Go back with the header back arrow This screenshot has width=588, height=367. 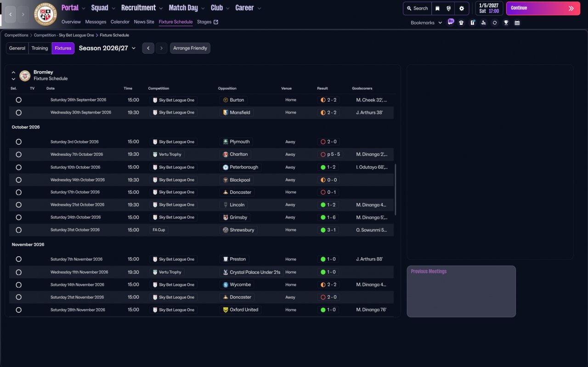[x=11, y=14]
